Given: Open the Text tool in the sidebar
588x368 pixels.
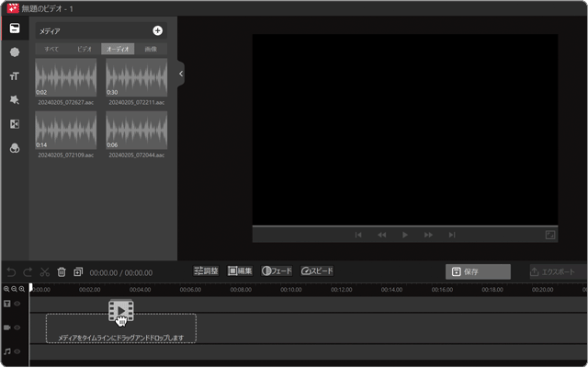Looking at the screenshot, I should 14,76.
